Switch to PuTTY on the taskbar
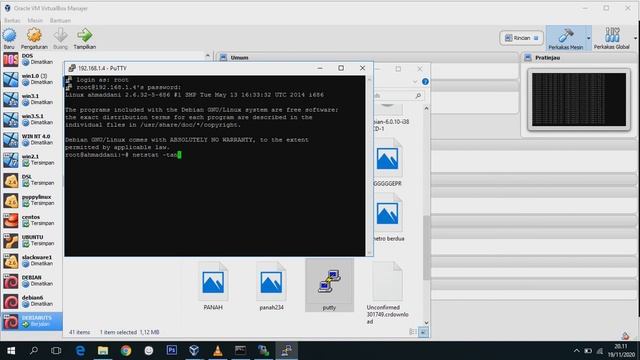640x360 pixels. 287,351
